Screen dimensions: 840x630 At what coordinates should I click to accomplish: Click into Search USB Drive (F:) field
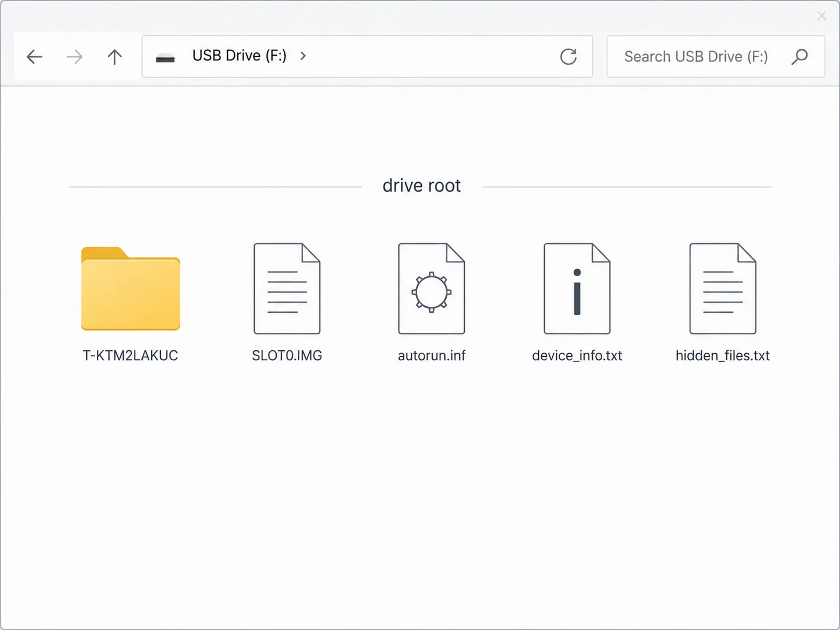[716, 56]
